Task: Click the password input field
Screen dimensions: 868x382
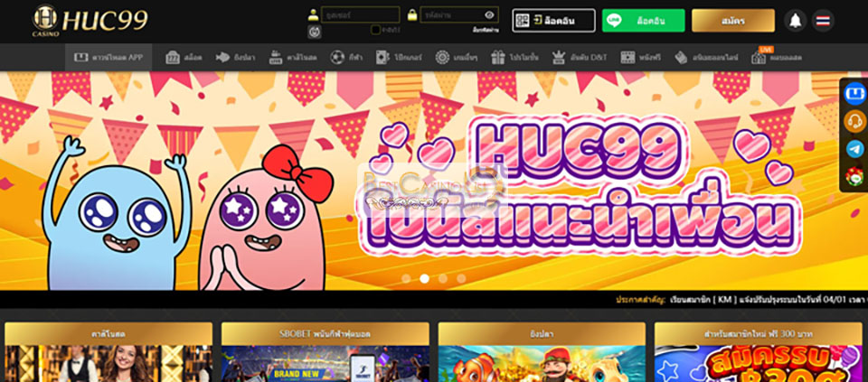Action: coord(459,15)
